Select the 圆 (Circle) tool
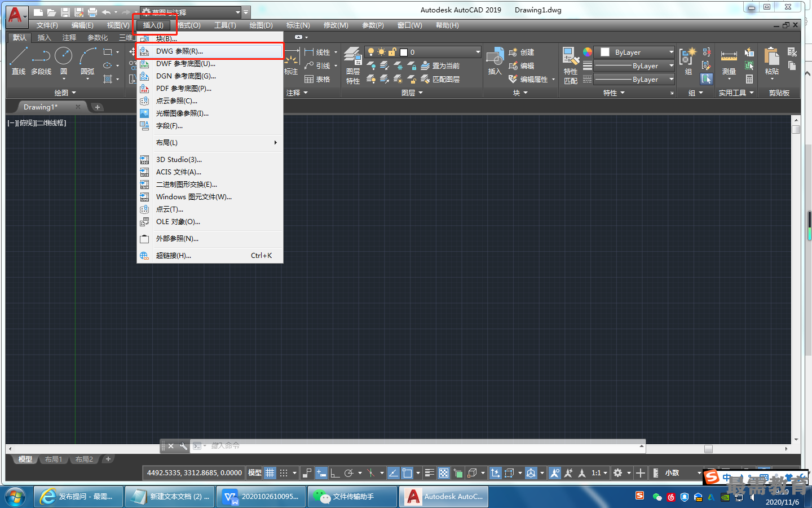This screenshot has width=812, height=508. click(64, 56)
